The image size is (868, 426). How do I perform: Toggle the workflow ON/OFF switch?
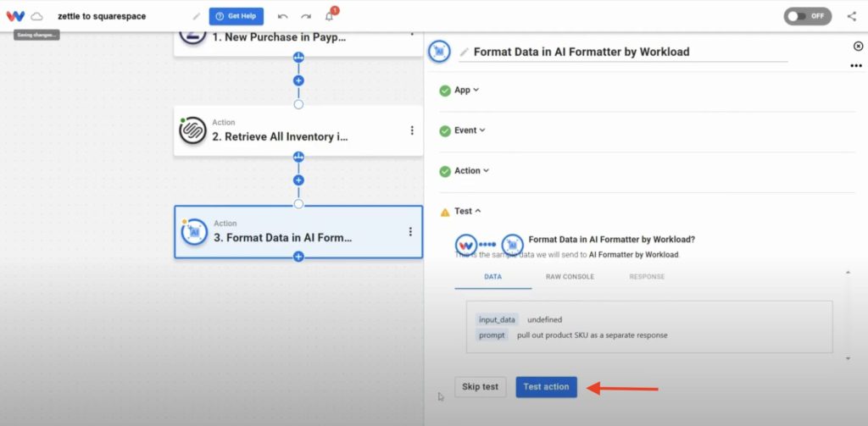808,16
